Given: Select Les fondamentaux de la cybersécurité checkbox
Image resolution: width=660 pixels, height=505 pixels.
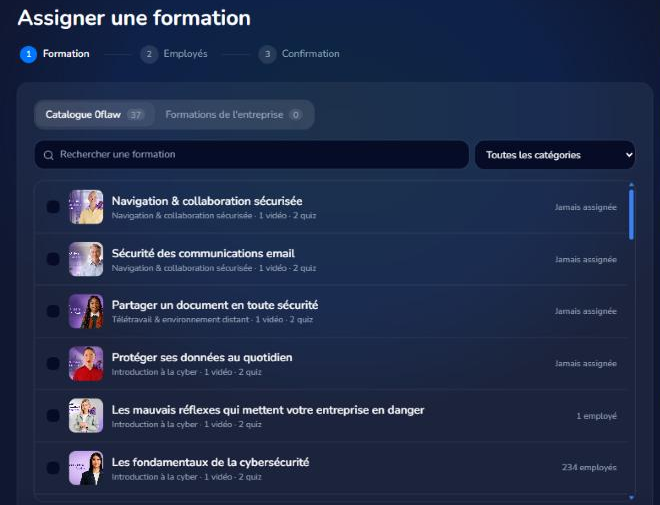Looking at the screenshot, I should (x=53, y=468).
